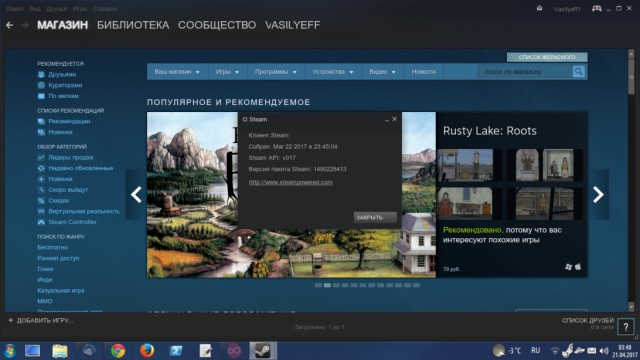This screenshot has height=360, width=640.
Task: Go back using the left navigation arrow
Action: 9,25
